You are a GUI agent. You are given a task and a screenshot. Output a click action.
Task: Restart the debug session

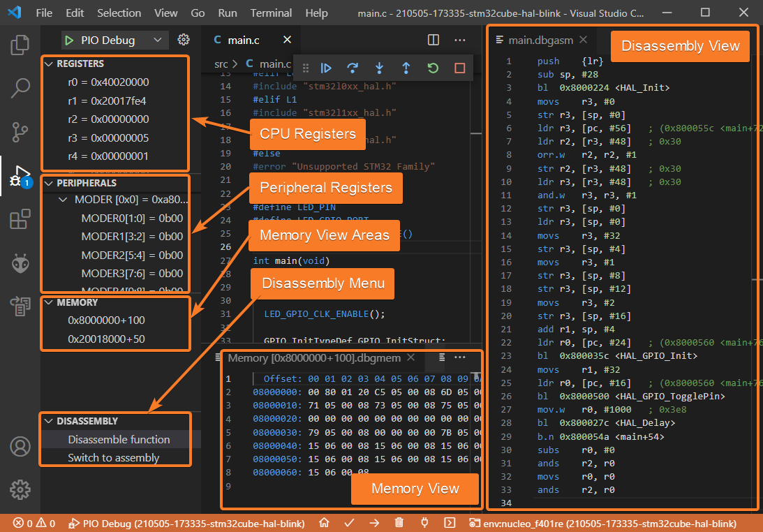pos(433,68)
